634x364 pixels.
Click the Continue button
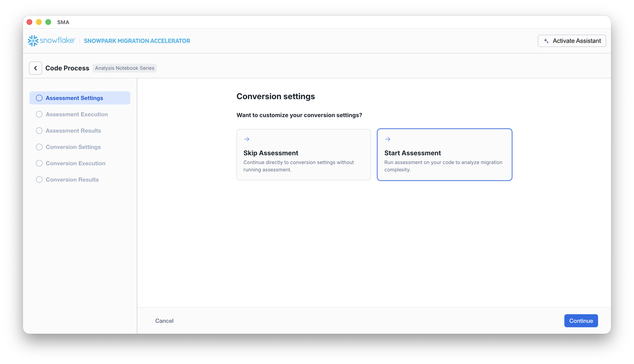coord(581,321)
